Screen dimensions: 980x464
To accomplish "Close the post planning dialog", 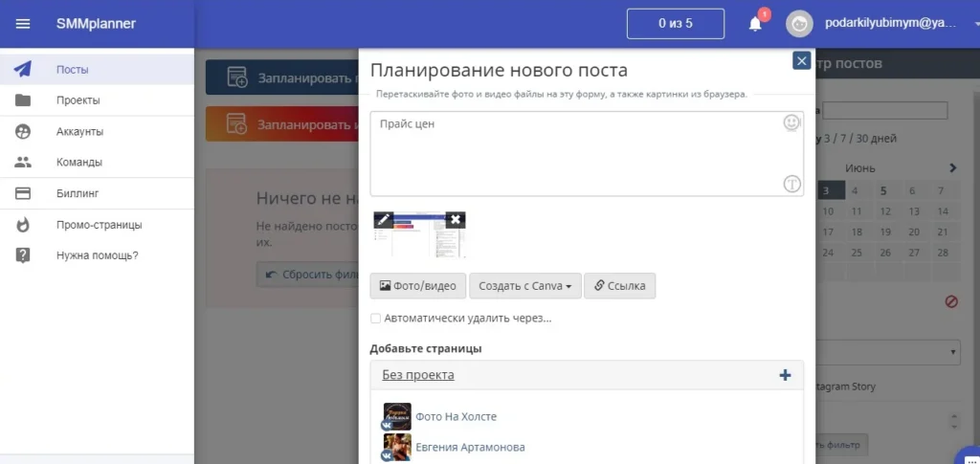I will click(x=801, y=60).
